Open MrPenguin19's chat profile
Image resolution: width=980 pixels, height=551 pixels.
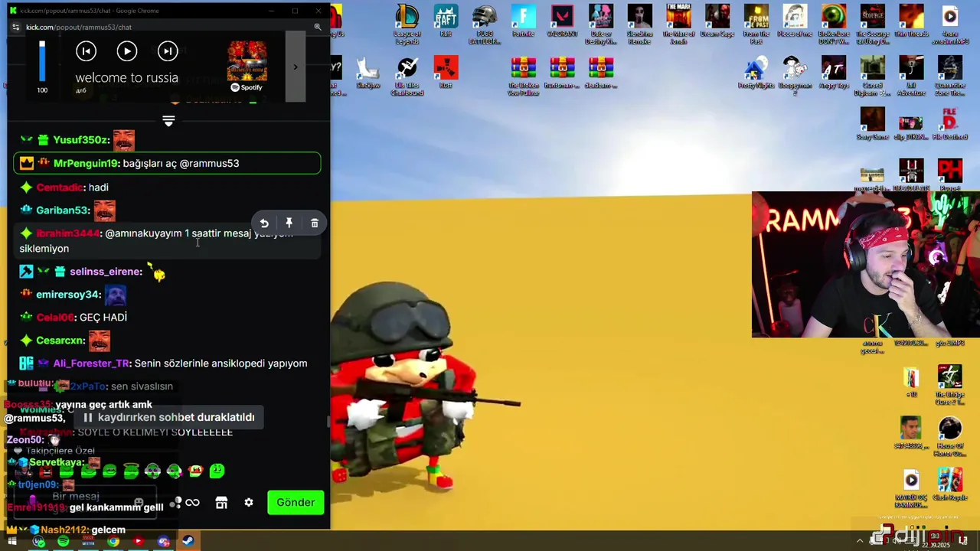[86, 163]
